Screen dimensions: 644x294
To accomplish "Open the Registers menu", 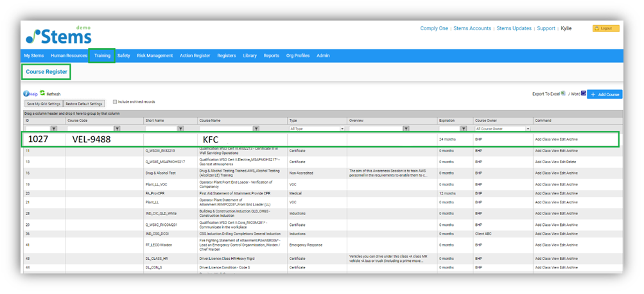I will coord(227,56).
